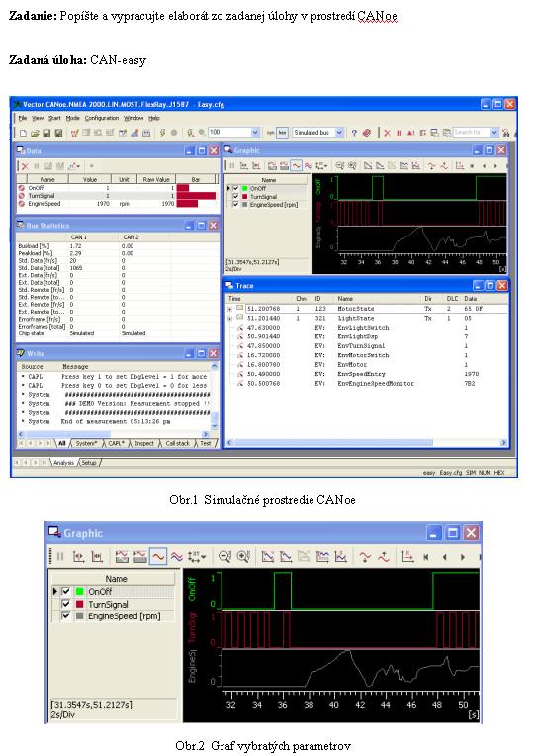Select EngineSpeed row in Data window
Image resolution: width=533 pixels, height=756 pixels.
pos(118,204)
